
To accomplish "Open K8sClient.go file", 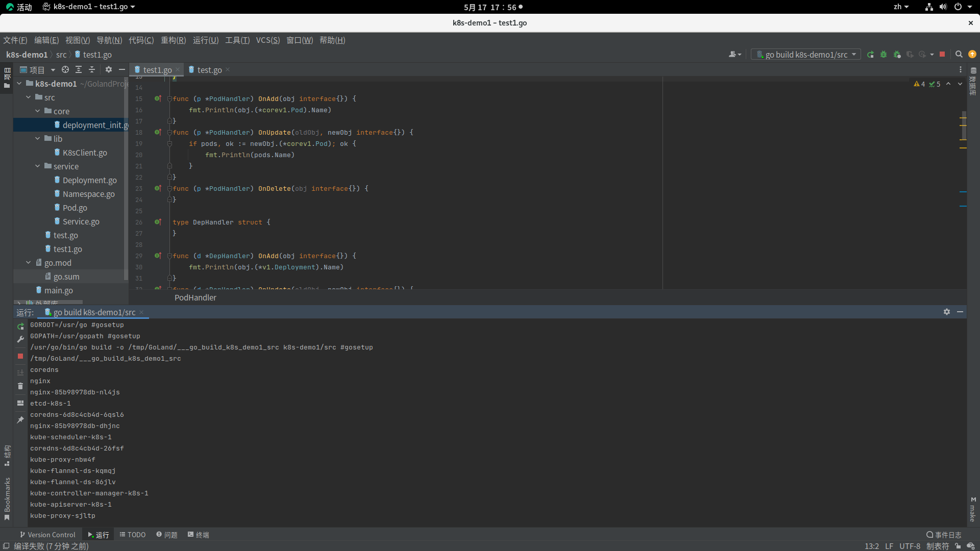I will 85,153.
